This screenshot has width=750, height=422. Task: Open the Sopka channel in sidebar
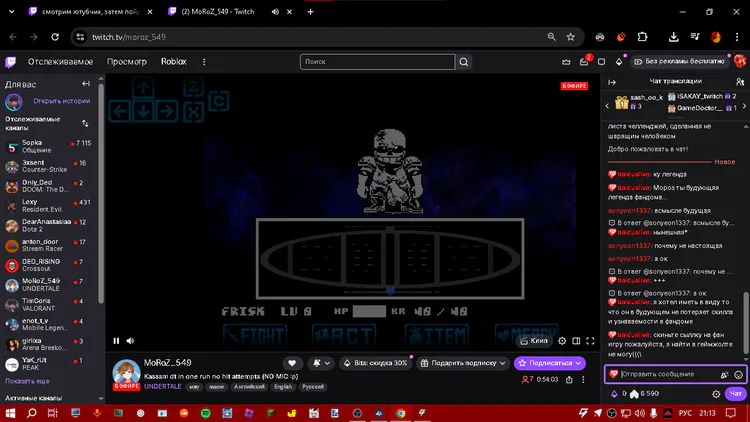(48, 146)
